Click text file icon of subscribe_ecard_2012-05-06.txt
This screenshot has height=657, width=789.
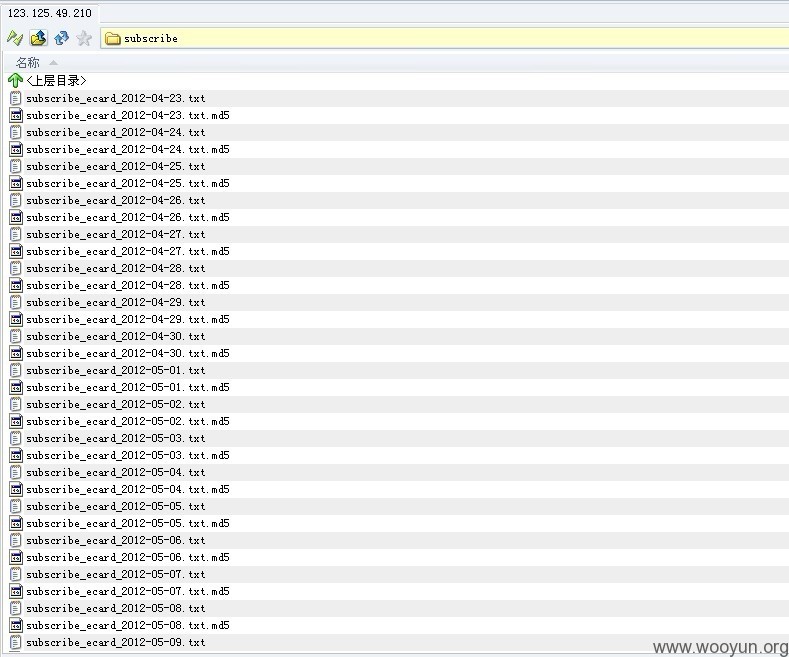pos(16,541)
